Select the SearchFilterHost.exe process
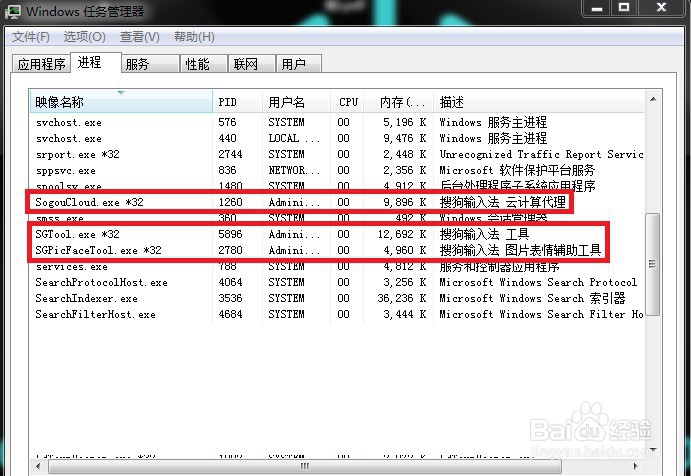The width and height of the screenshot is (691, 476). point(337,314)
